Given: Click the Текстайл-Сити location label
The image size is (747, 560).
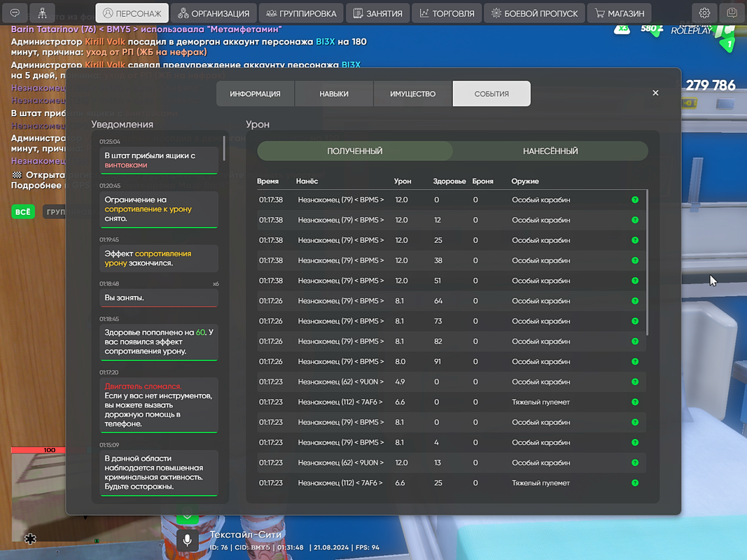Looking at the screenshot, I should (245, 535).
